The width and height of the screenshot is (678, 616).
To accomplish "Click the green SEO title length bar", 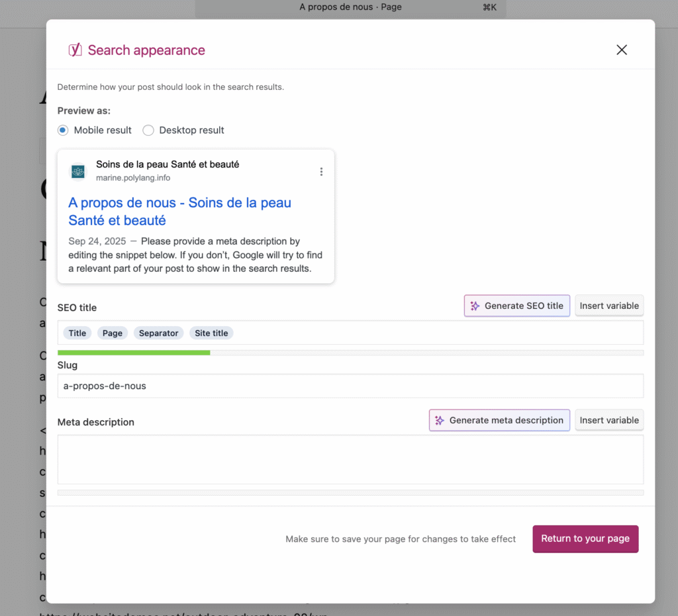I will (x=132, y=353).
